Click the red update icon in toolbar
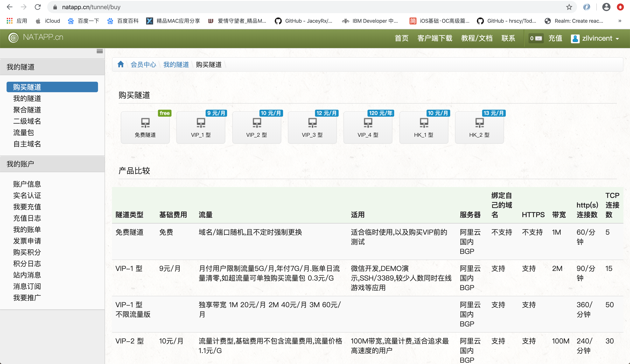This screenshot has width=630, height=364. pyautogui.click(x=620, y=7)
